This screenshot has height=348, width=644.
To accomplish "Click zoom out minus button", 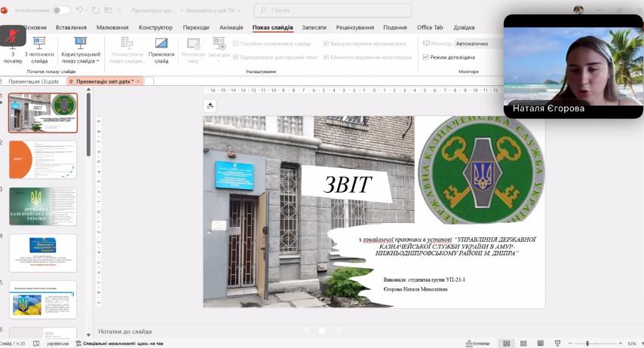I will 570,343.
